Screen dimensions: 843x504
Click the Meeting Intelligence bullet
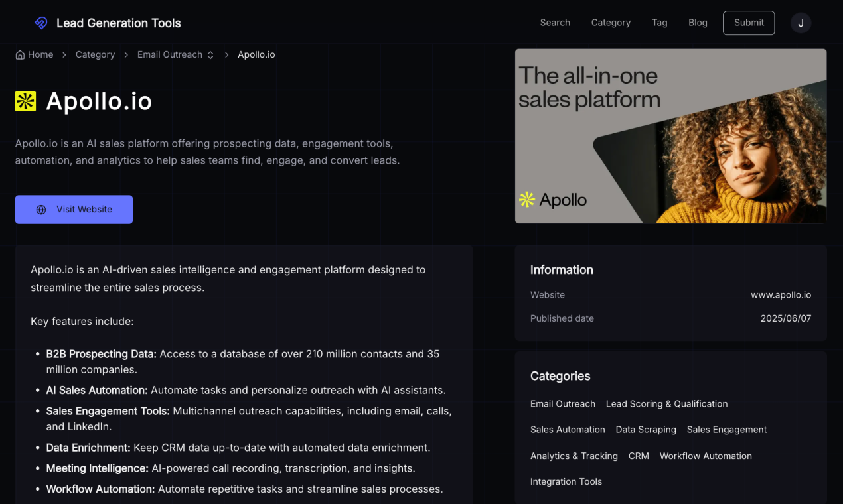[x=230, y=468]
